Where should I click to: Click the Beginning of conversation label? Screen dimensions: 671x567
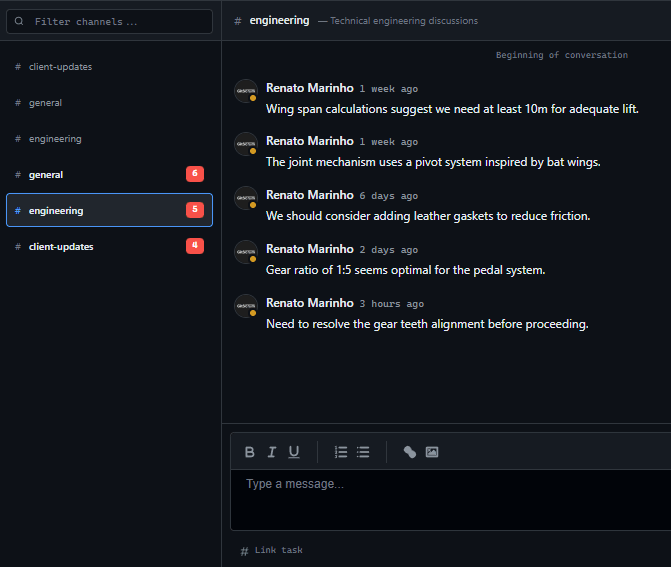pos(562,55)
